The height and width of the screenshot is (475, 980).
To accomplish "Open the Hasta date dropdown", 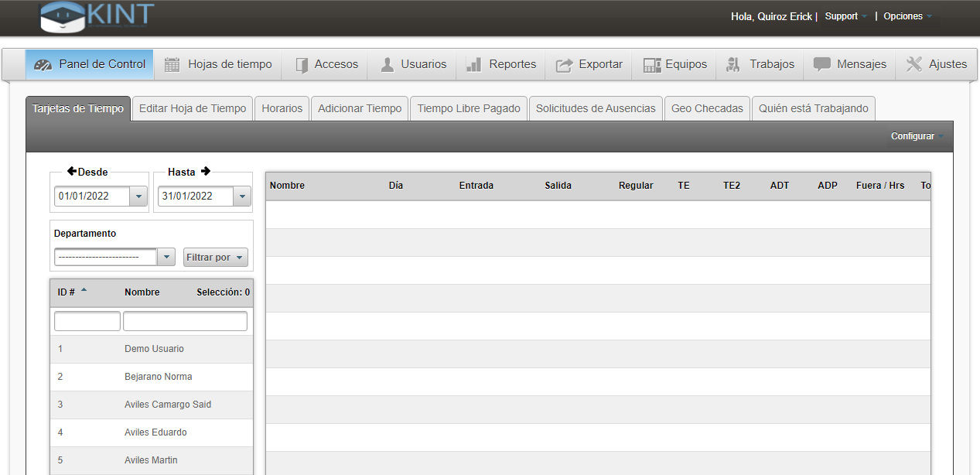I will click(242, 196).
